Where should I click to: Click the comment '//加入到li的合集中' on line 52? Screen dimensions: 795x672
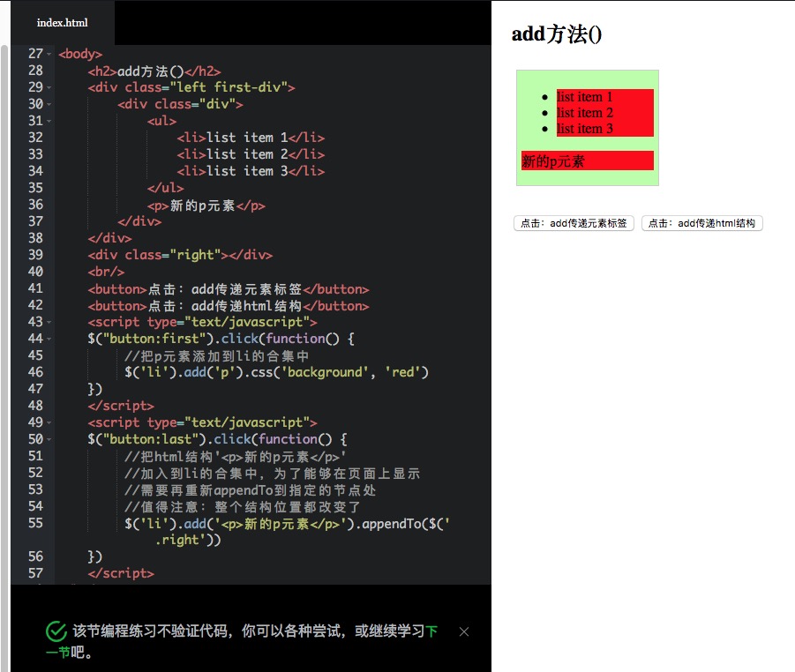(273, 474)
